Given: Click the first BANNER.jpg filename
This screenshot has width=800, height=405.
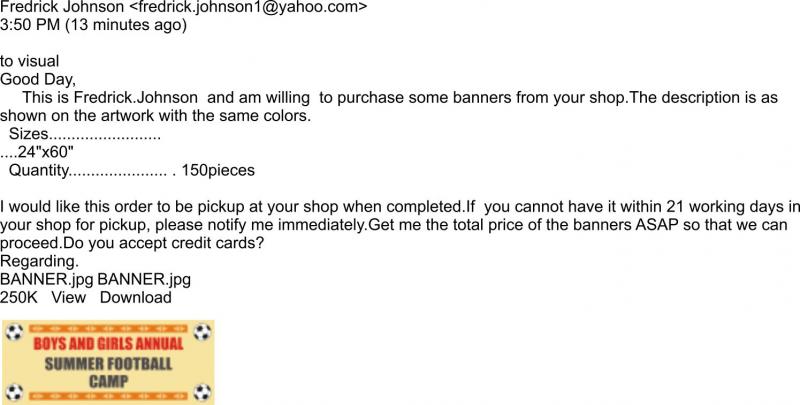Looking at the screenshot, I should 46,280.
